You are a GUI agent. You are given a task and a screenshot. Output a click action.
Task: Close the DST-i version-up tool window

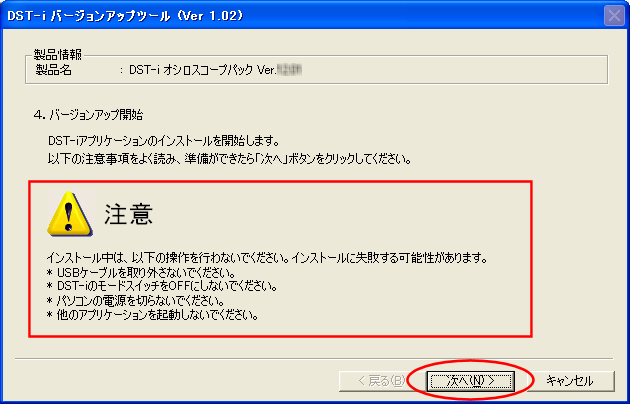point(614,15)
